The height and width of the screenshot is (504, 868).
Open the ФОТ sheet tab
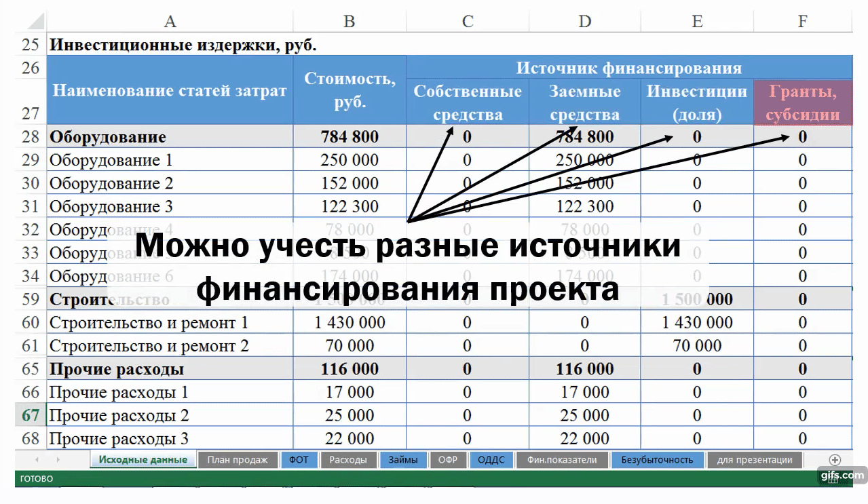(299, 460)
